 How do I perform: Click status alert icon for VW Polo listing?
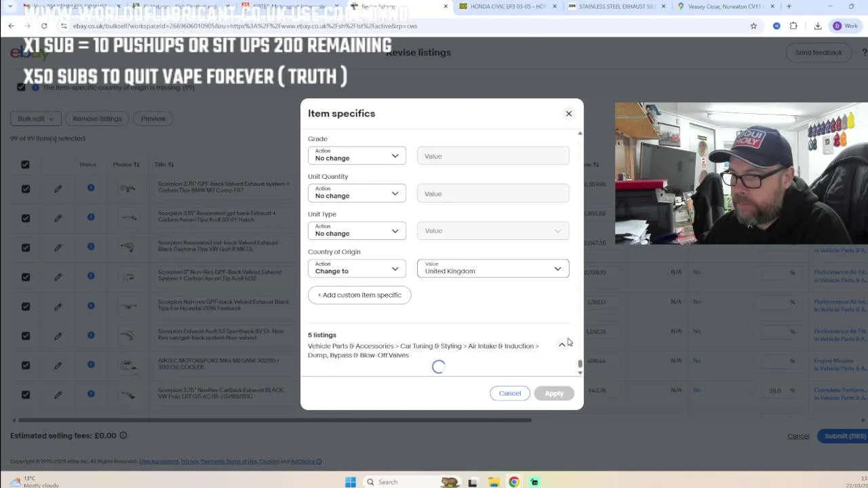[91, 393]
